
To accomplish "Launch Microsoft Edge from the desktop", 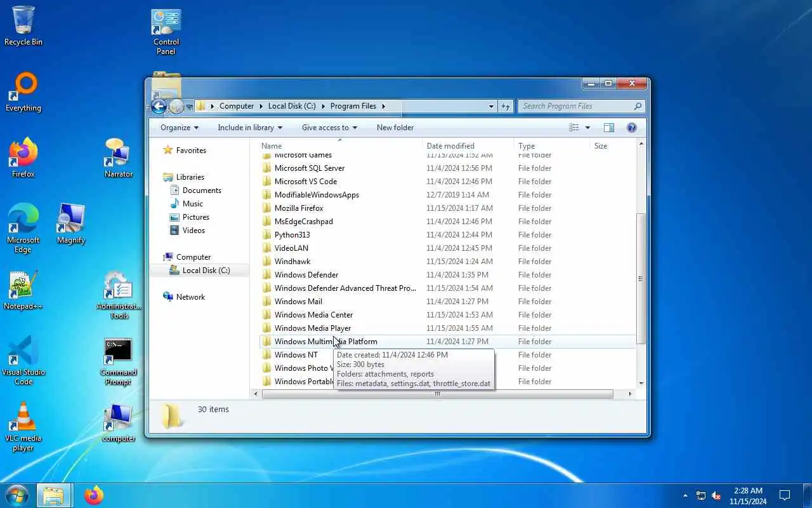I will [x=23, y=229].
